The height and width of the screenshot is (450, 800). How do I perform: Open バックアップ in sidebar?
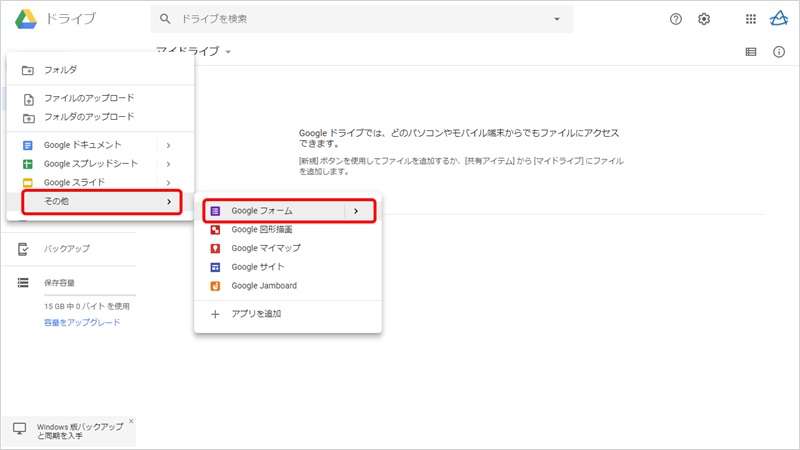click(67, 248)
